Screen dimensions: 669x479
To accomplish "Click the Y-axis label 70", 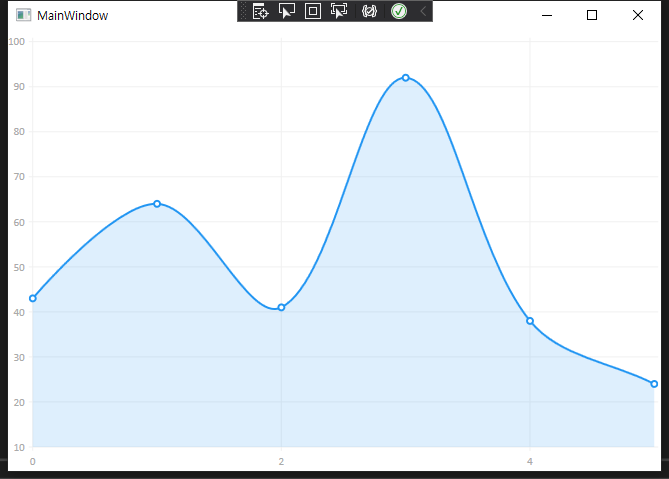I will point(19,177).
